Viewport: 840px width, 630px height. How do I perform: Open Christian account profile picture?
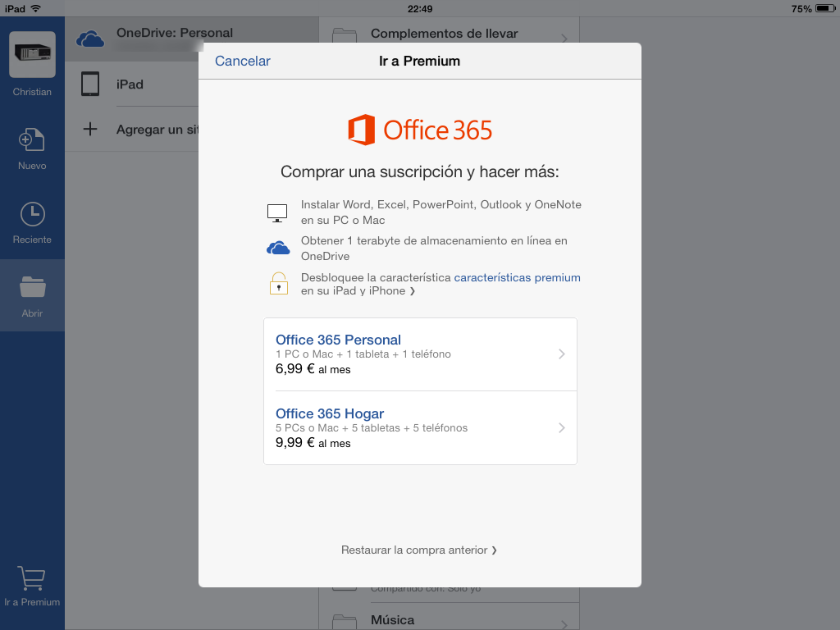pyautogui.click(x=32, y=55)
